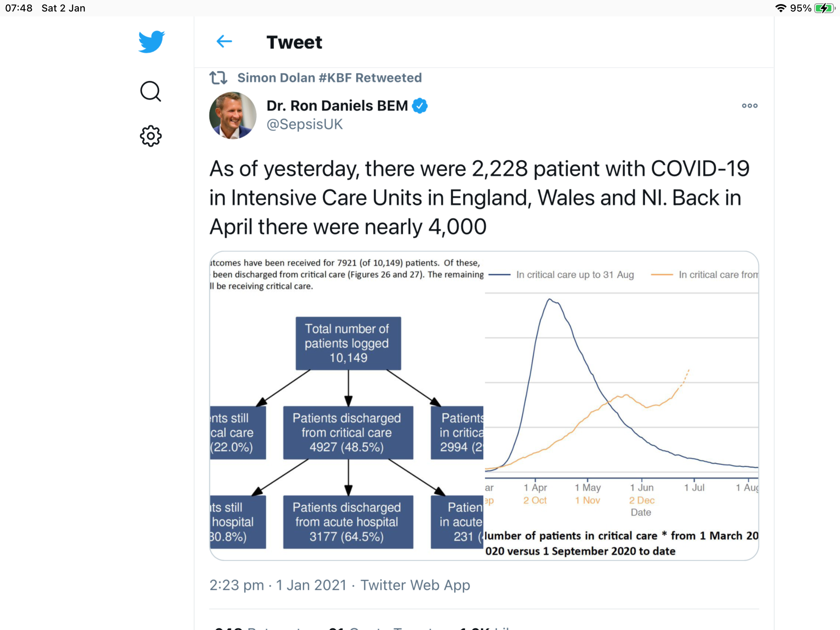Image resolution: width=840 pixels, height=630 pixels.
Task: Open Dr. Ron Daniels' profile photo
Action: (233, 115)
